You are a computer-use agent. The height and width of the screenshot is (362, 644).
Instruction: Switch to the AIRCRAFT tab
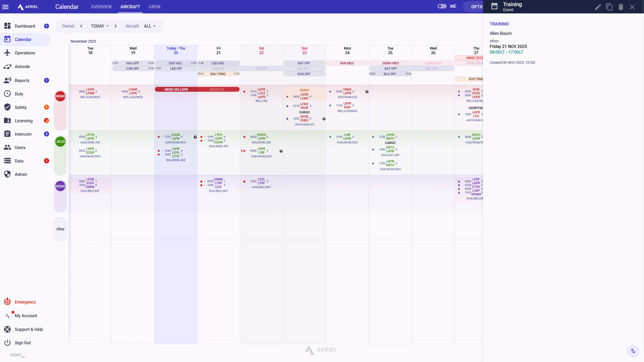pyautogui.click(x=130, y=7)
